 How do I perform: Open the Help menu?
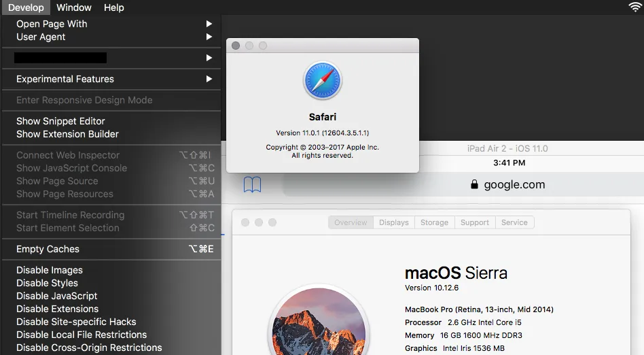(113, 7)
